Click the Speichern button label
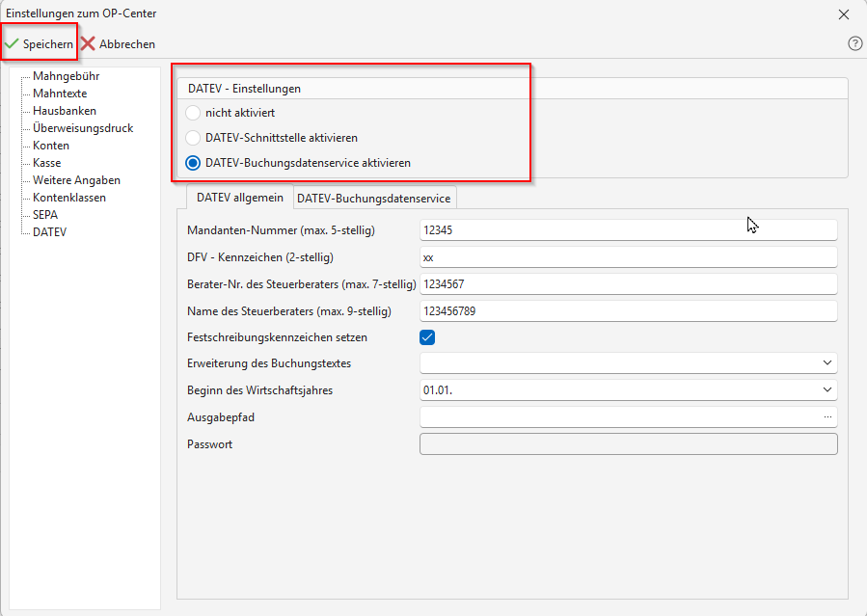Screen dimensions: 867x616 pos(47,44)
